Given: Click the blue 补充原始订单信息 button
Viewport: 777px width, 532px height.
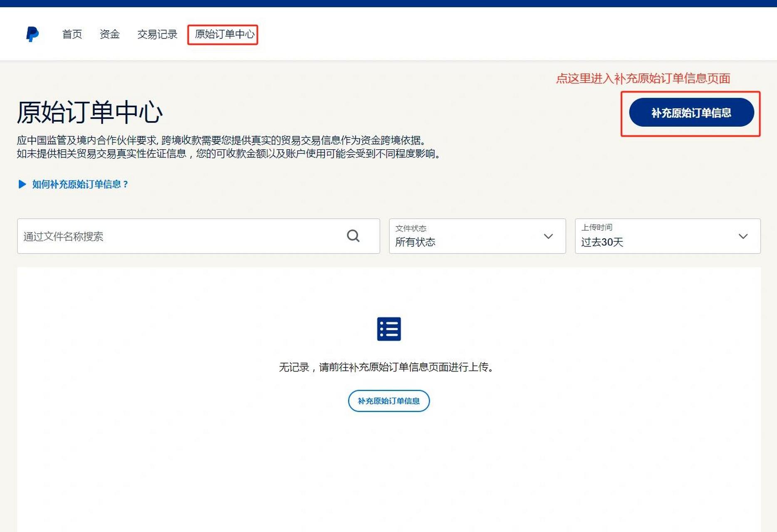Looking at the screenshot, I should coord(691,112).
